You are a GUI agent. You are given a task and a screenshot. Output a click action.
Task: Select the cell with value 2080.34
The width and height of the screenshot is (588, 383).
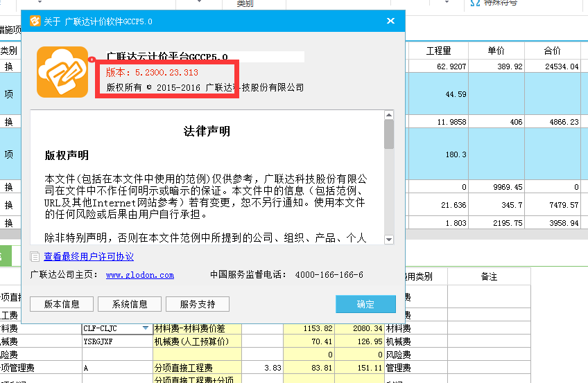click(359, 328)
